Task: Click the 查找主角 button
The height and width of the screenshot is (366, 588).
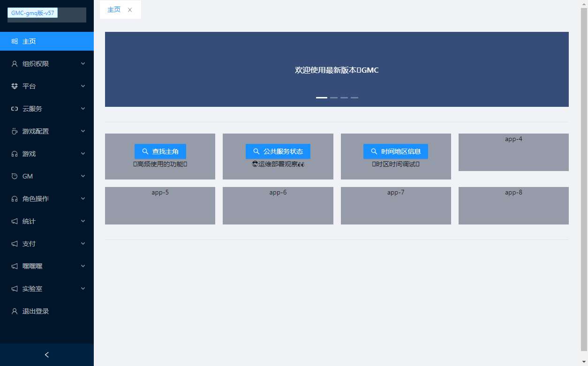Action: pyautogui.click(x=160, y=151)
